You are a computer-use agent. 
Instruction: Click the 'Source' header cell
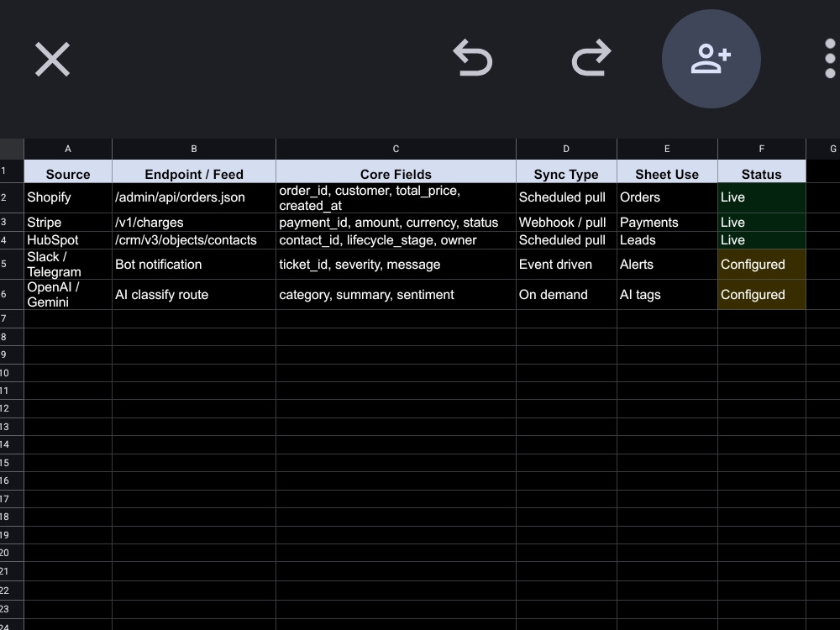click(x=68, y=172)
